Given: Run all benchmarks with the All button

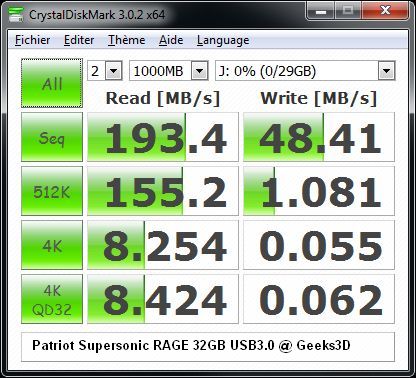Looking at the screenshot, I should [x=52, y=83].
